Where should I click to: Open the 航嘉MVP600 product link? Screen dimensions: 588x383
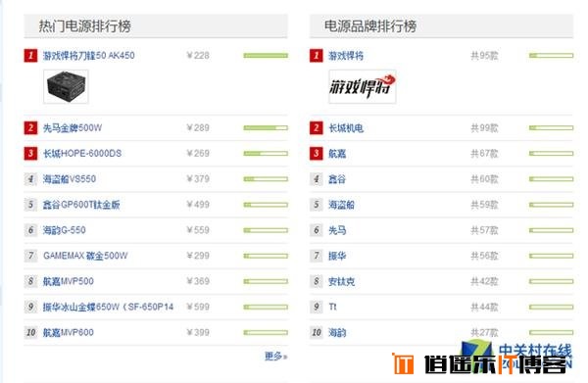(69, 332)
